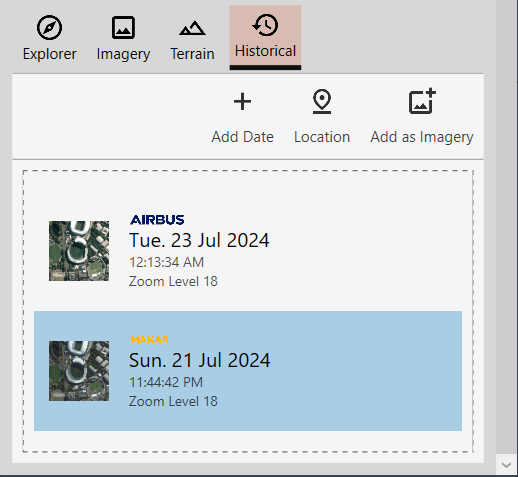Click the Add as Imagery icon
Image resolution: width=518 pixels, height=477 pixels.
(x=422, y=101)
